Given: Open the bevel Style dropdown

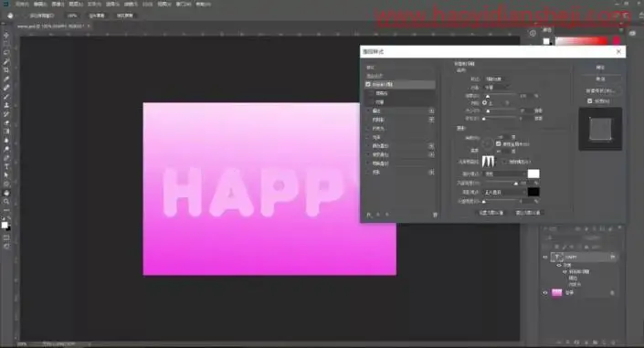Looking at the screenshot, I should coord(496,79).
